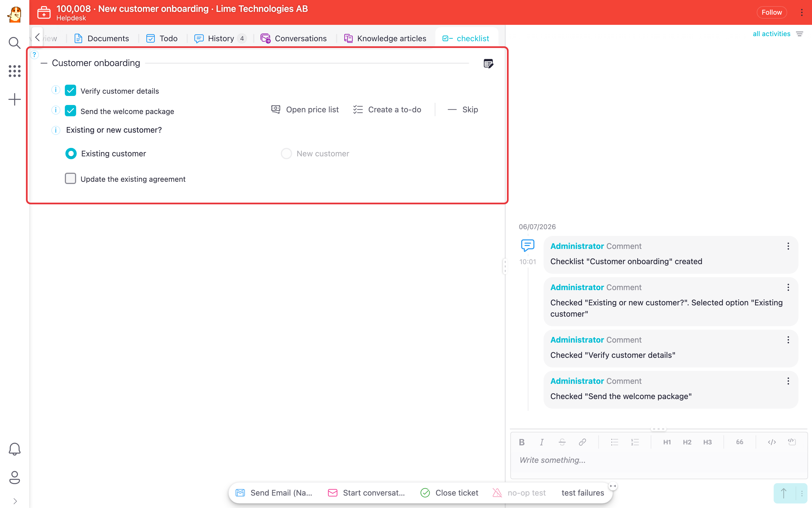Click test failures action
Image resolution: width=812 pixels, height=508 pixels.
(583, 493)
